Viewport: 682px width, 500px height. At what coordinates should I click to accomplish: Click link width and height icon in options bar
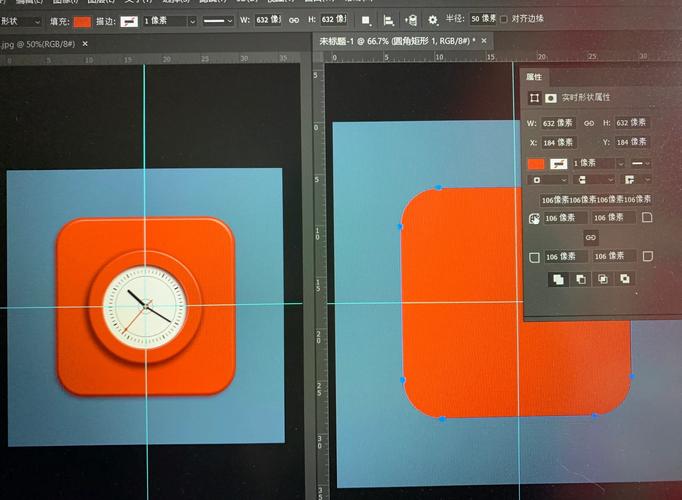(293, 20)
